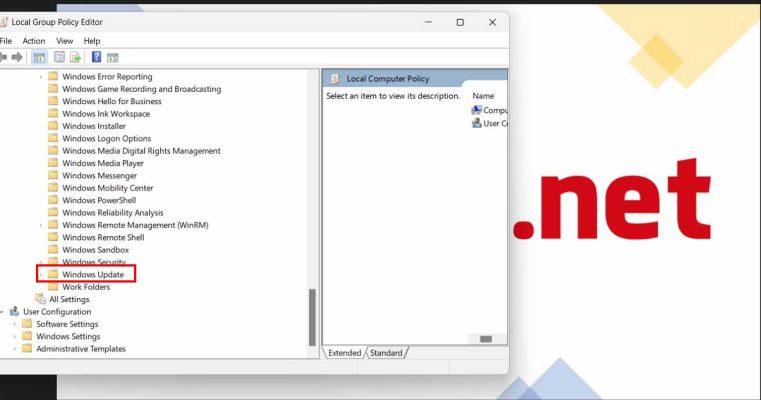Switch to the Standard tab

(386, 353)
